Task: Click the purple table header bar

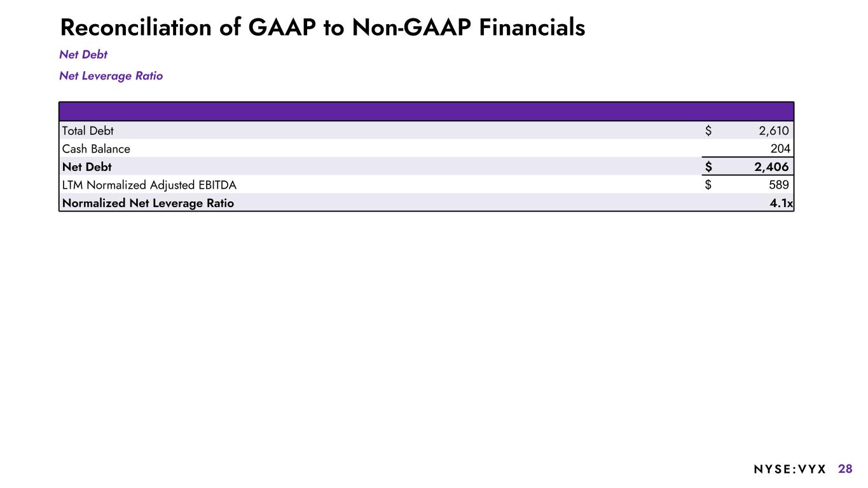Action: pyautogui.click(x=426, y=111)
